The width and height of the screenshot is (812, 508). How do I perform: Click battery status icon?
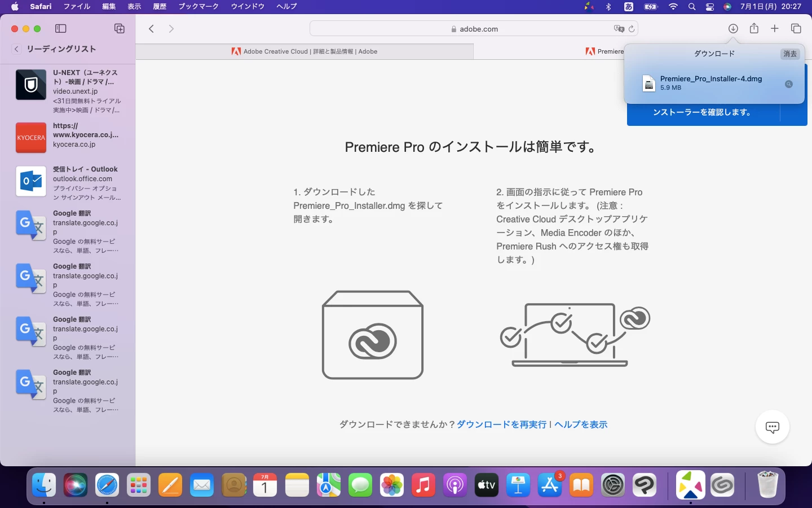(x=651, y=7)
